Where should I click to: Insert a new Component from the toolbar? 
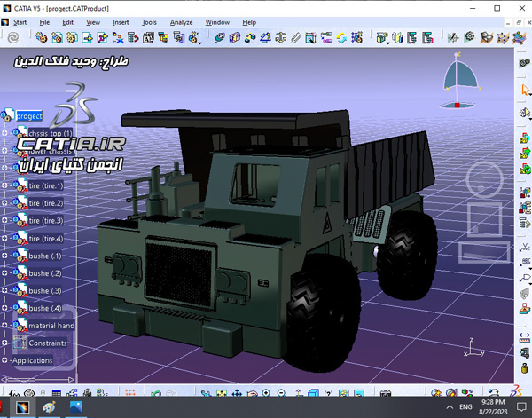[x=42, y=37]
